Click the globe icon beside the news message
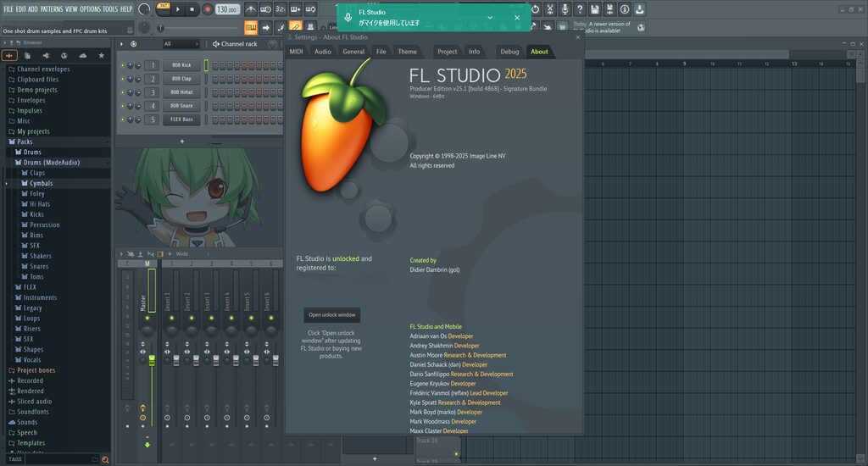 [x=641, y=27]
